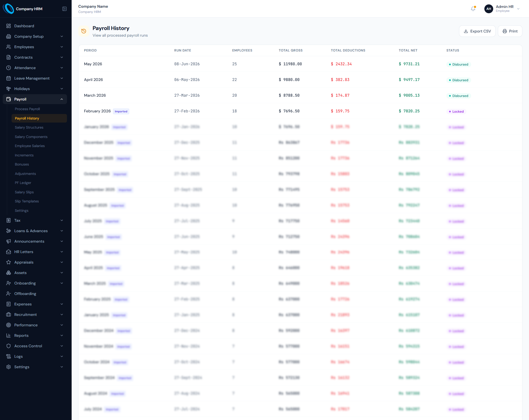Click the Dashboard grid icon
Viewport: 529px width, 420px height.
pyautogui.click(x=9, y=26)
